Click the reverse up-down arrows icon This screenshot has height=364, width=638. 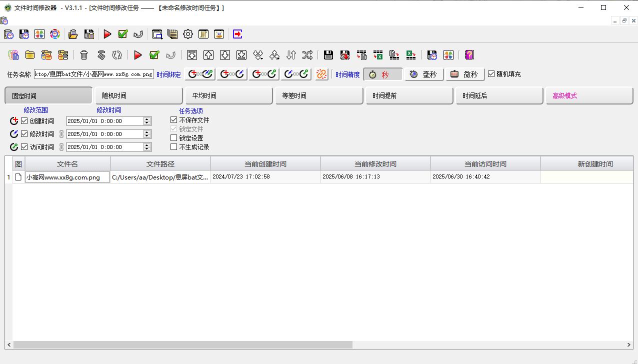coord(291,55)
